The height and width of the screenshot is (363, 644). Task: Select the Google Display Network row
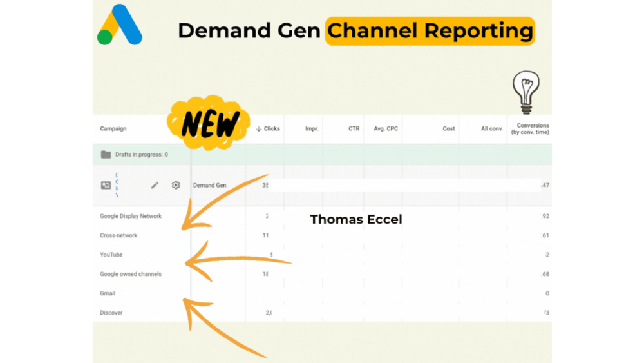point(322,216)
